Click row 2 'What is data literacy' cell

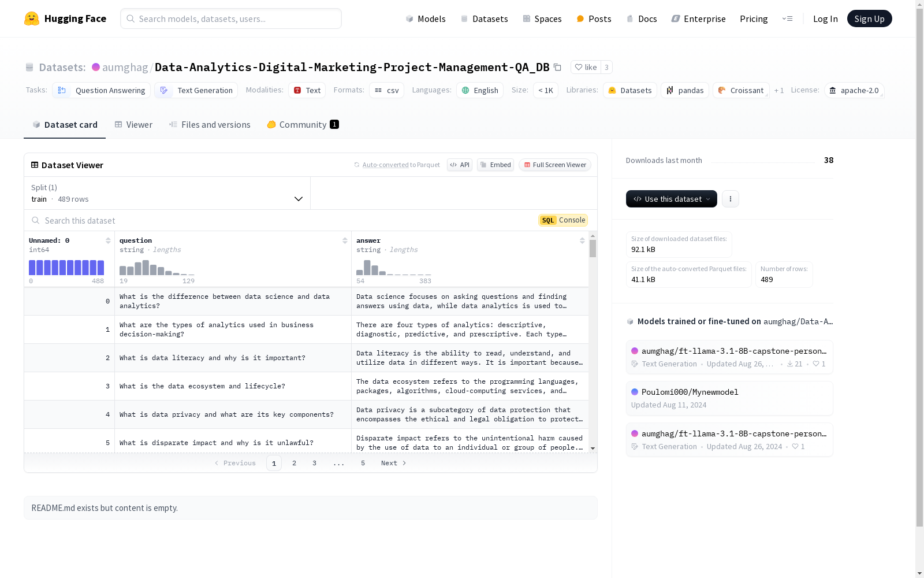click(233, 358)
